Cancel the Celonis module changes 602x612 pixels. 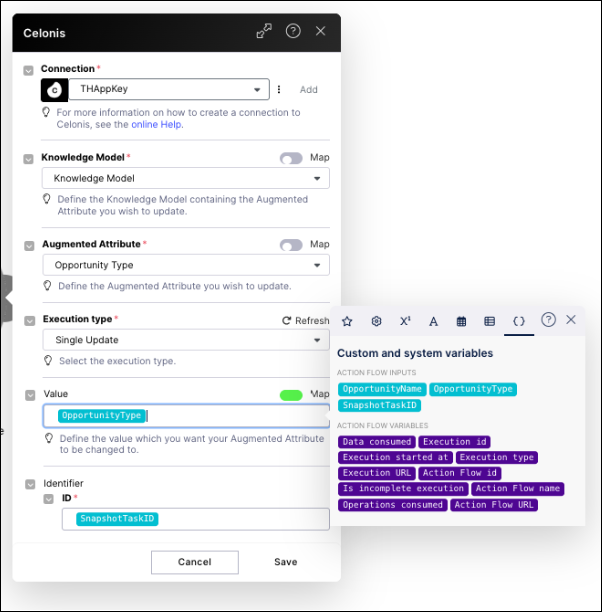pos(195,562)
